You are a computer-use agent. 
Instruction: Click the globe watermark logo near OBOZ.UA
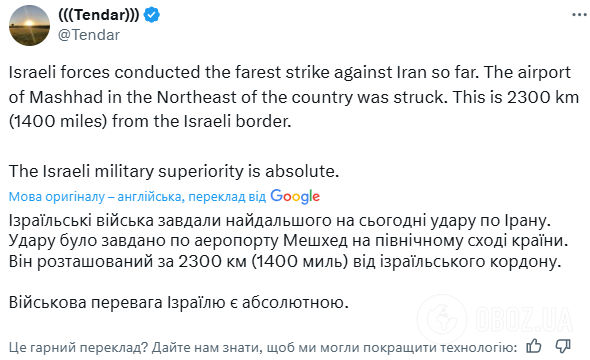tap(442, 319)
